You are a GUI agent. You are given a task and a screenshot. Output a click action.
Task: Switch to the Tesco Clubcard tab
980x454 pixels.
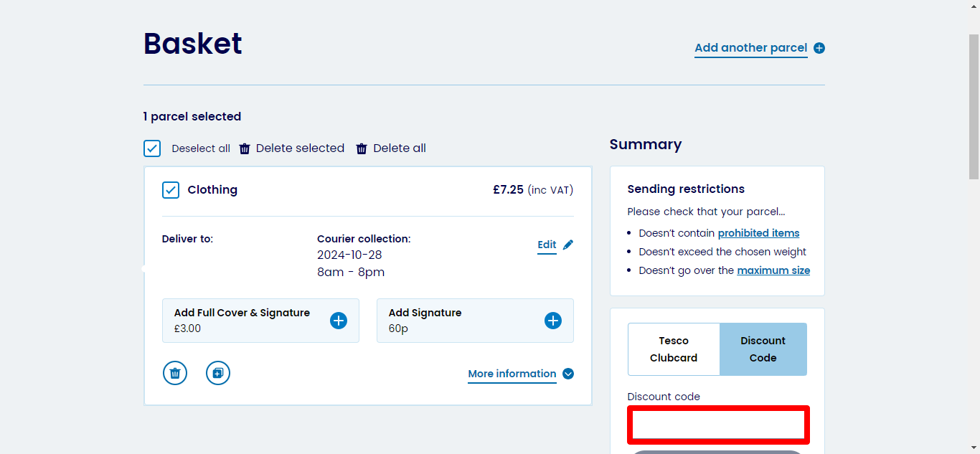tap(674, 349)
